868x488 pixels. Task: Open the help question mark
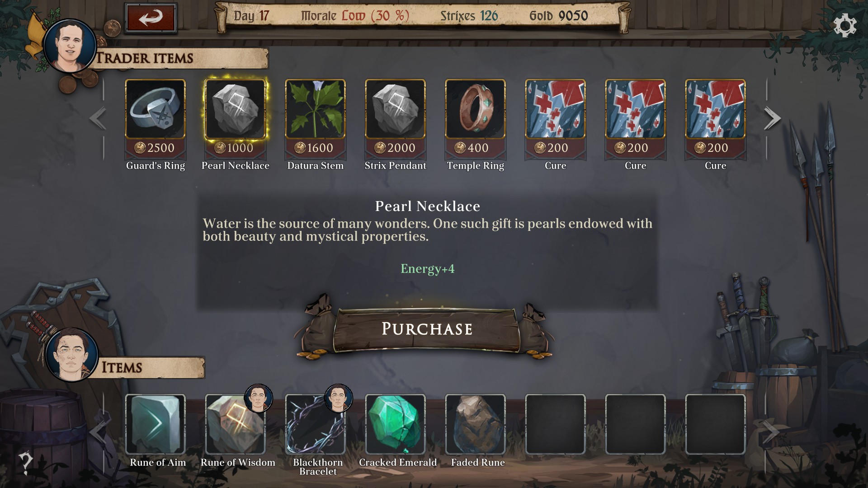point(25,463)
